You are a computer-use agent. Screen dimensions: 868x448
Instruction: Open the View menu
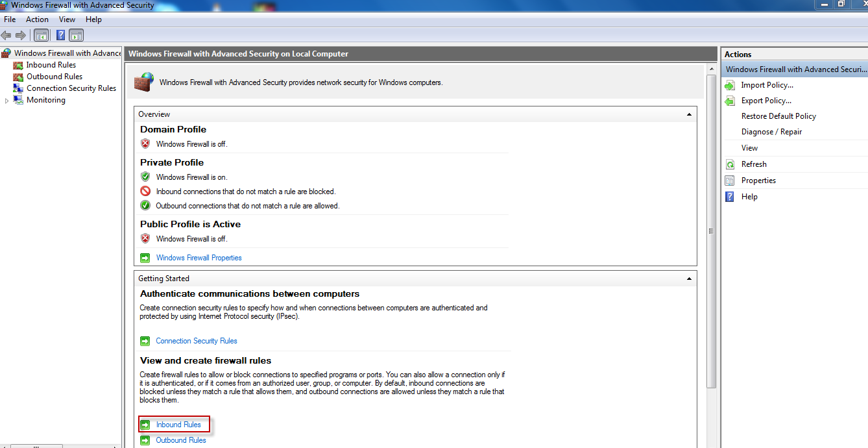coord(67,19)
